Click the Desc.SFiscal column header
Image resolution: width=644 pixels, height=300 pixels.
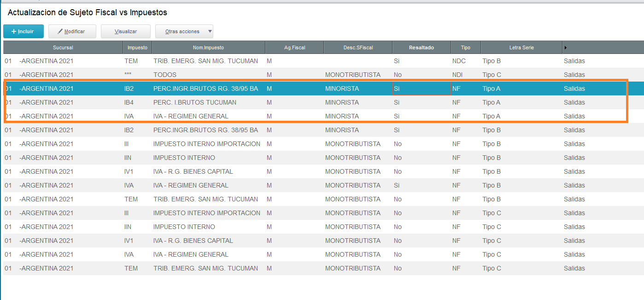click(x=358, y=47)
